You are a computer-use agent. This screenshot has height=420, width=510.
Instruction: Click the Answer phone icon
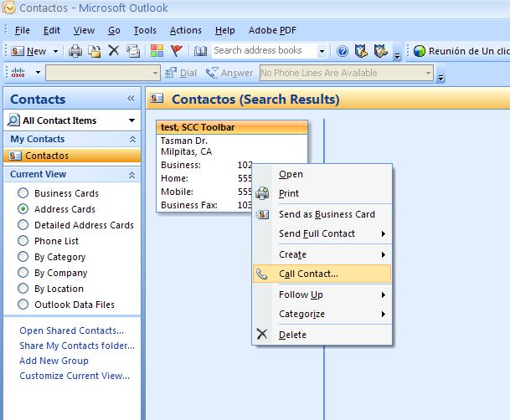pos(212,73)
